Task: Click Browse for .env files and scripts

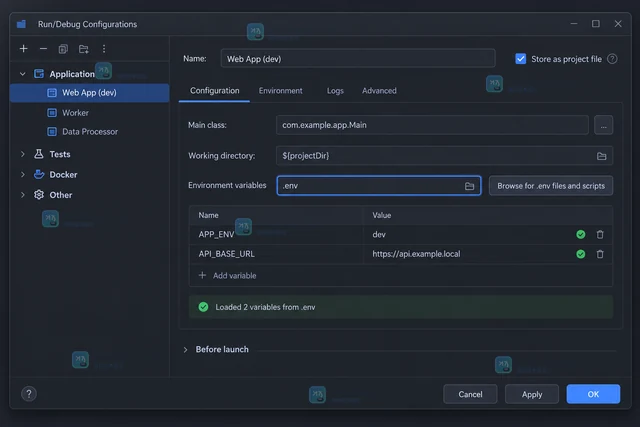Action: (x=551, y=186)
